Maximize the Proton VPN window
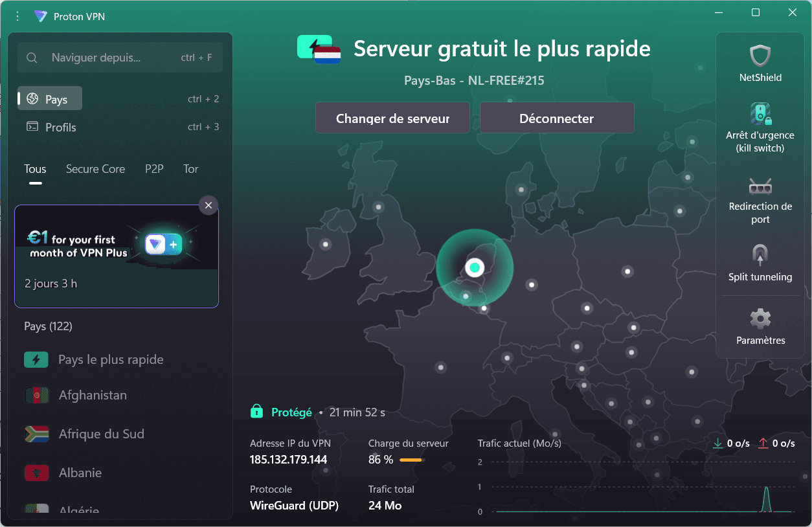The image size is (812, 527). pos(756,13)
